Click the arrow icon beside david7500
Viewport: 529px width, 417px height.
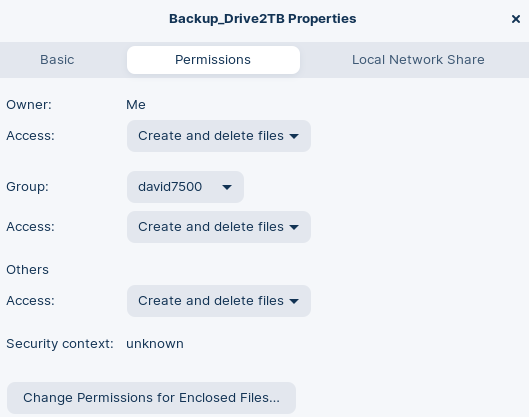(227, 187)
